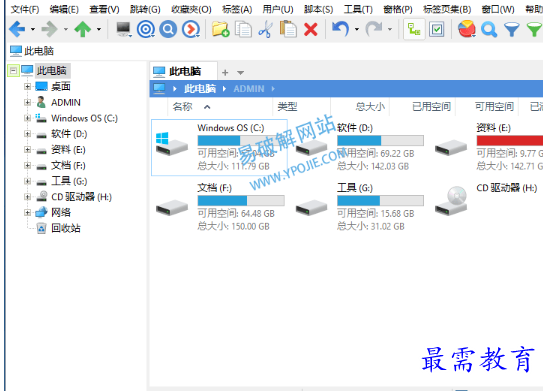Click the Cut scissors icon
543x391 pixels.
coord(266,29)
